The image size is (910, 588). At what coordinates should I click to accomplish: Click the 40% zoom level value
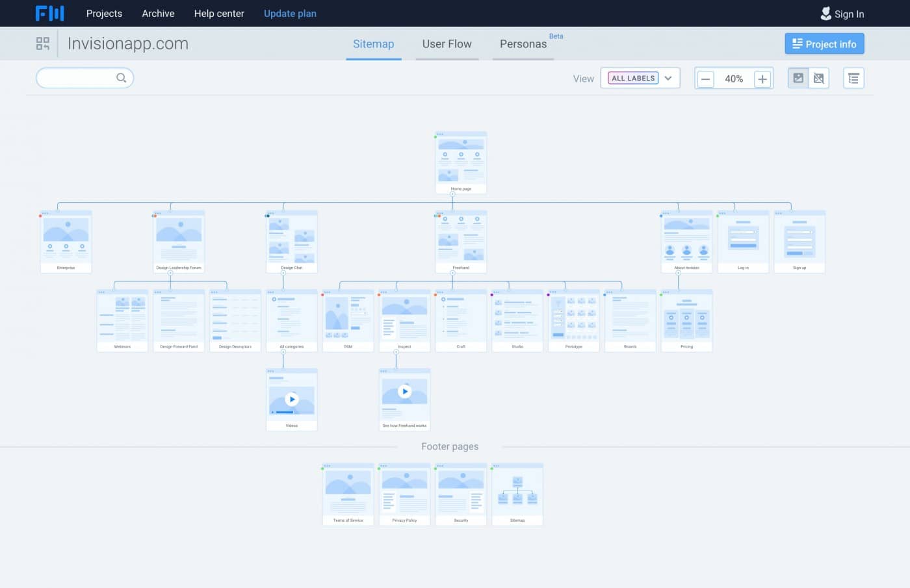pos(734,79)
